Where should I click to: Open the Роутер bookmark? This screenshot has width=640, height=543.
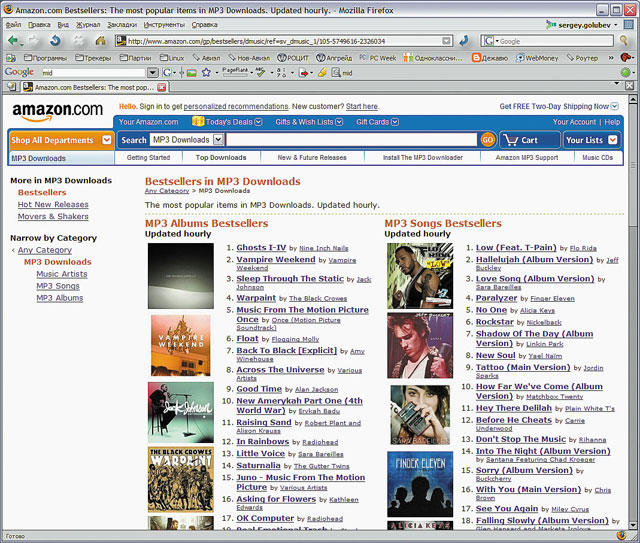coord(582,58)
